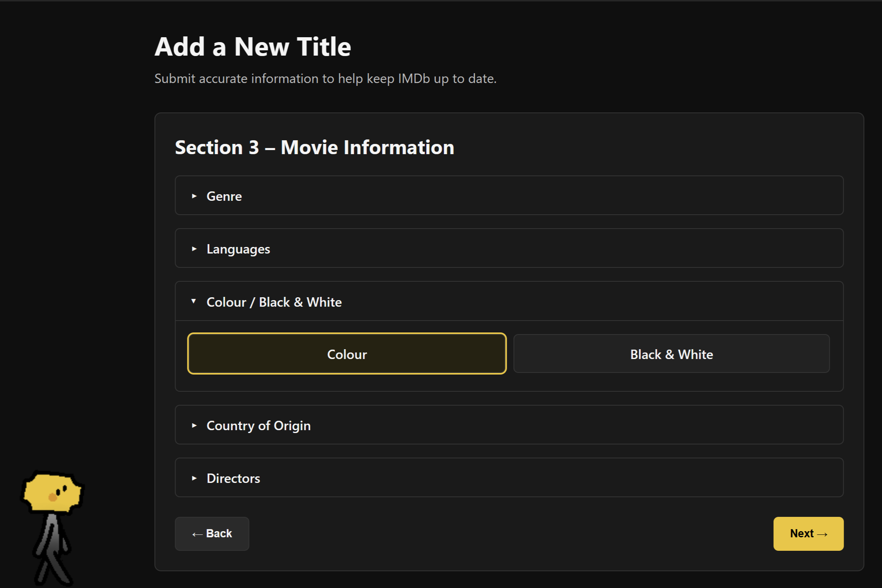
Task: Expand the Directors section
Action: (233, 478)
